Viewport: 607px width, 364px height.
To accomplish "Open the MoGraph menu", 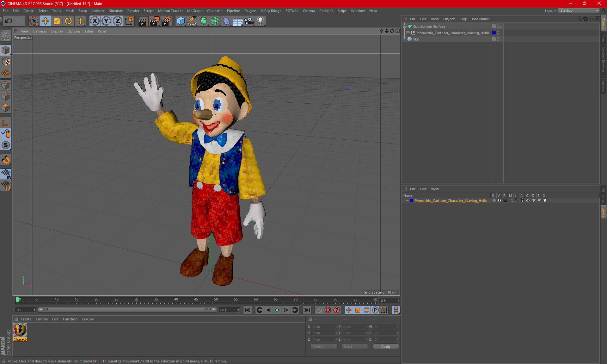I will (x=195, y=11).
